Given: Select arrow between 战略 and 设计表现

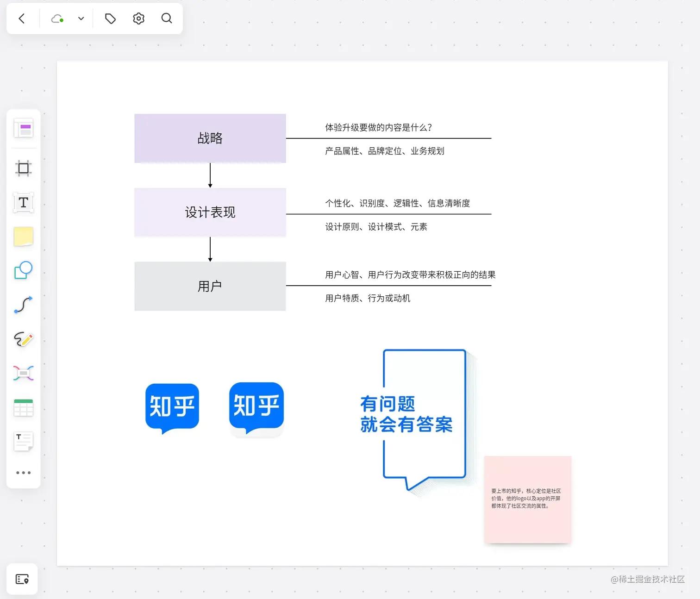Looking at the screenshot, I should (210, 175).
